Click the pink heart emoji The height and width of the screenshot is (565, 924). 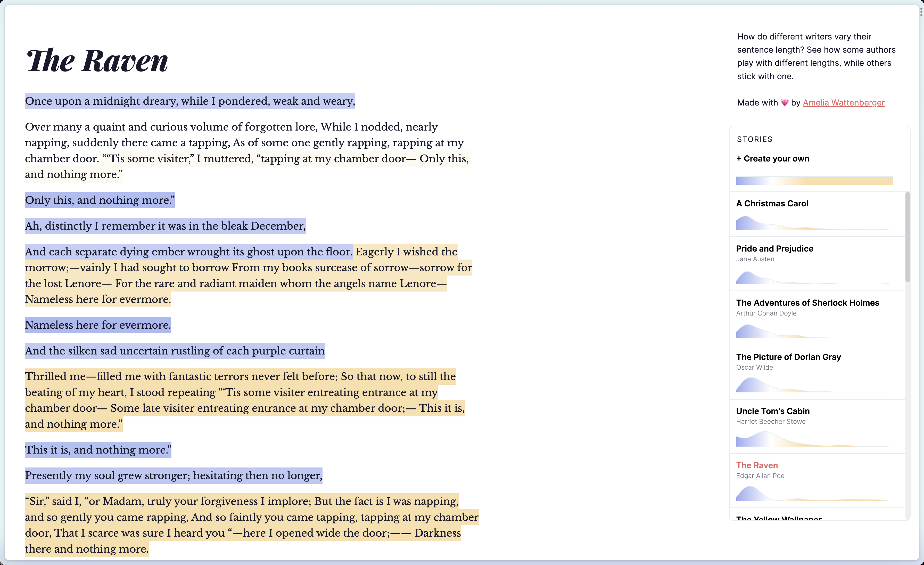tap(785, 102)
